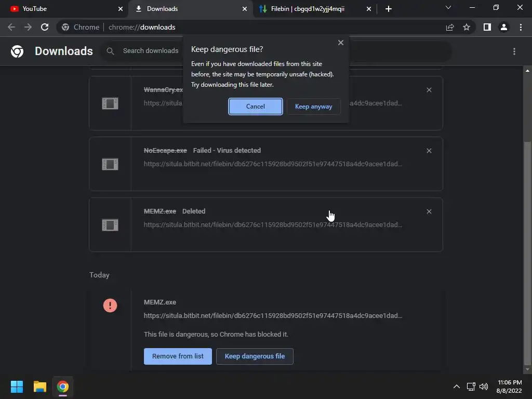The width and height of the screenshot is (532, 399).
Task: Open the network status tray icon
Action: coord(471,387)
